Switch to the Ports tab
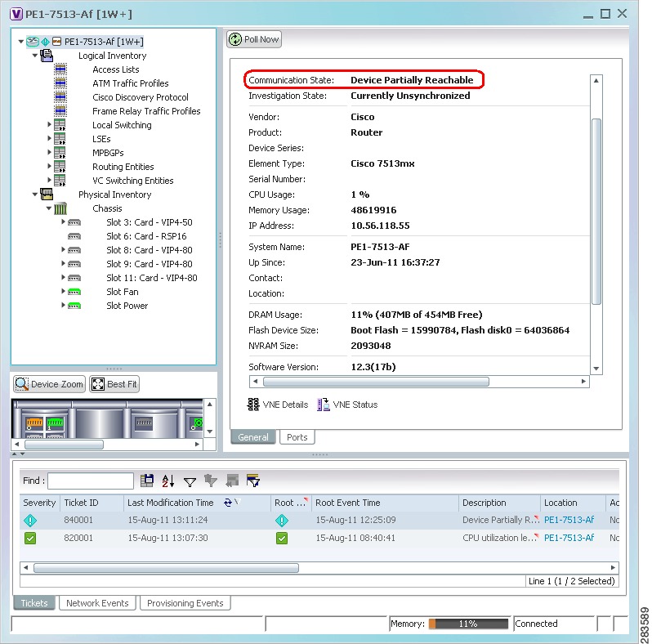Screen dimensions: 652x644 (x=297, y=437)
